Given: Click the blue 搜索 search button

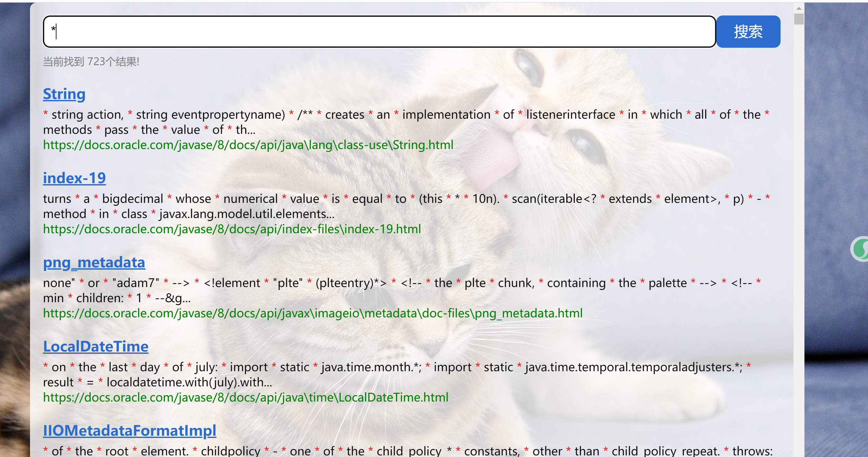Looking at the screenshot, I should pyautogui.click(x=748, y=31).
